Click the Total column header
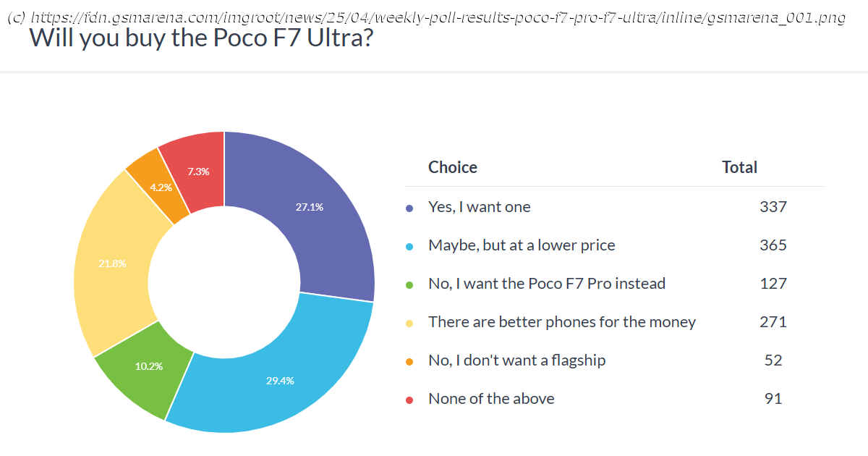 (x=739, y=167)
